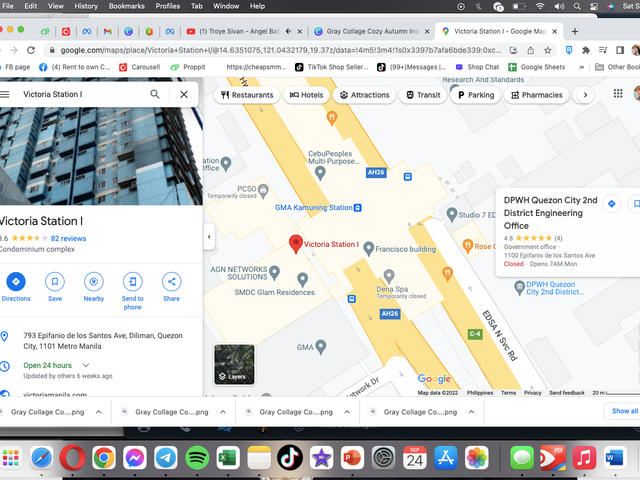Open the Bookmarks menu

[x=127, y=6]
